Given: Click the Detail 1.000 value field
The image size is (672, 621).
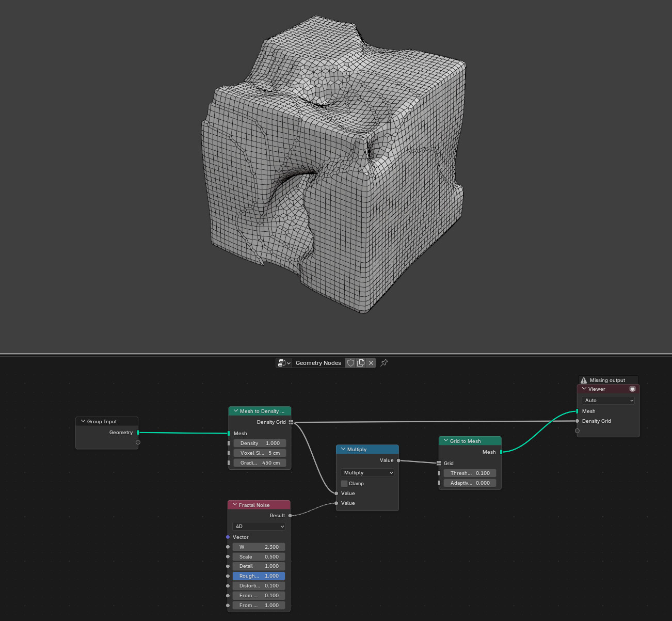Looking at the screenshot, I should [259, 566].
